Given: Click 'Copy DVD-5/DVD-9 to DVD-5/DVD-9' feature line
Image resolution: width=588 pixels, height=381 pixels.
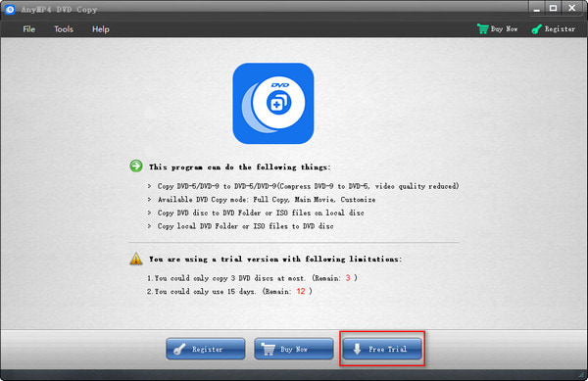Looking at the screenshot, I should [x=309, y=186].
